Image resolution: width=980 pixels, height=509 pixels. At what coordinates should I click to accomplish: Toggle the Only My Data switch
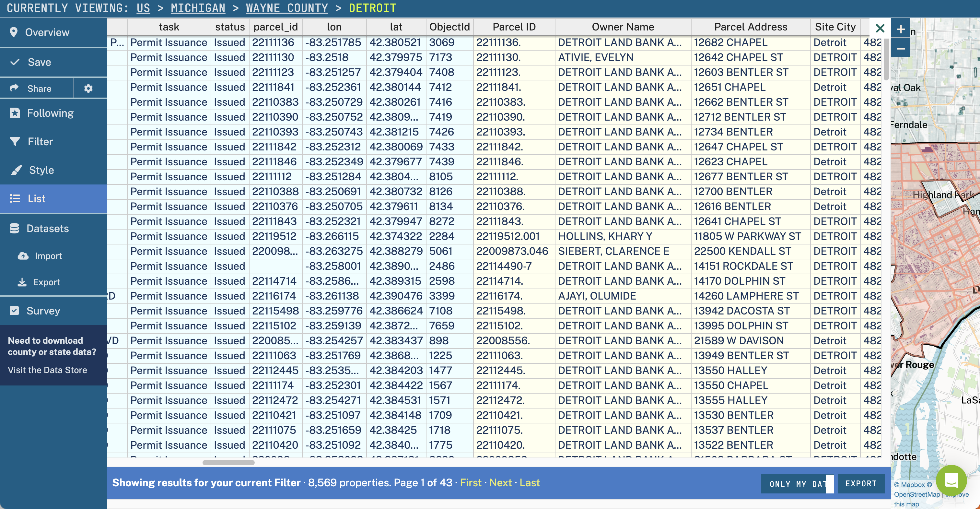point(798,484)
